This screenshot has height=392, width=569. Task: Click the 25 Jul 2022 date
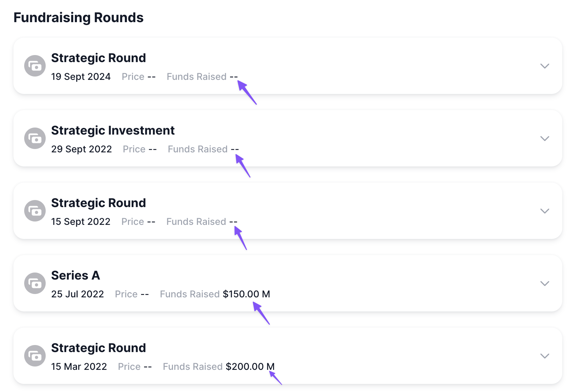[78, 294]
